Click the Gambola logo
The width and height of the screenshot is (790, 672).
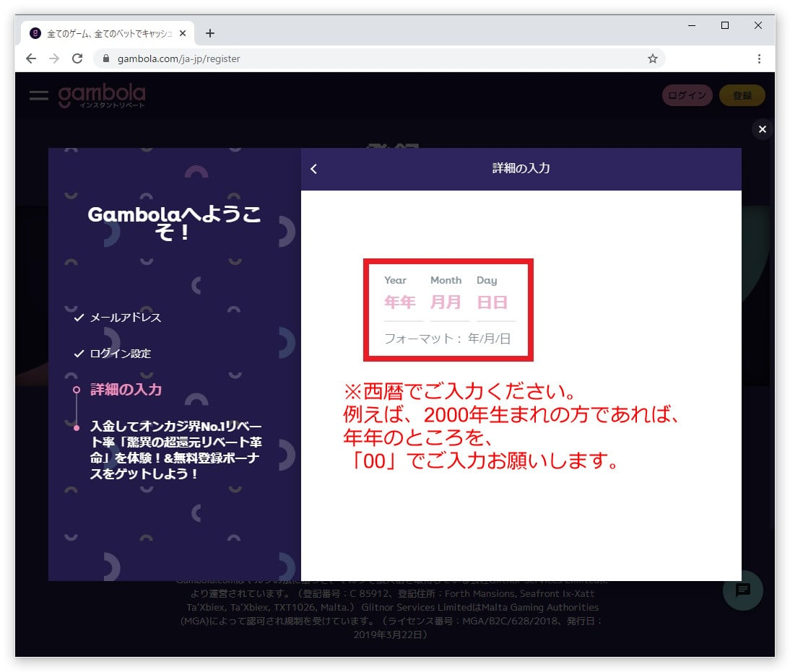(103, 95)
